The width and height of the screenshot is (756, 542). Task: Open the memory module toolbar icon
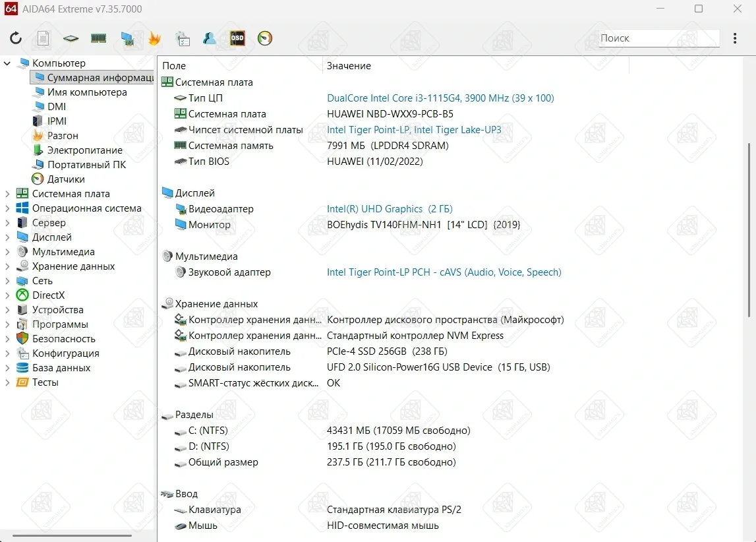click(98, 38)
